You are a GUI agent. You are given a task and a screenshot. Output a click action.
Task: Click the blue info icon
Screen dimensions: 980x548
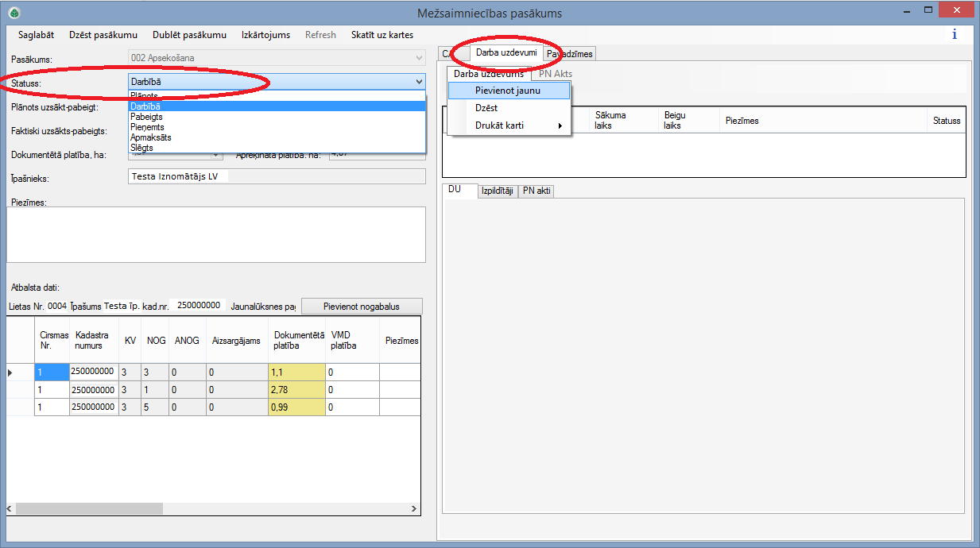[954, 35]
